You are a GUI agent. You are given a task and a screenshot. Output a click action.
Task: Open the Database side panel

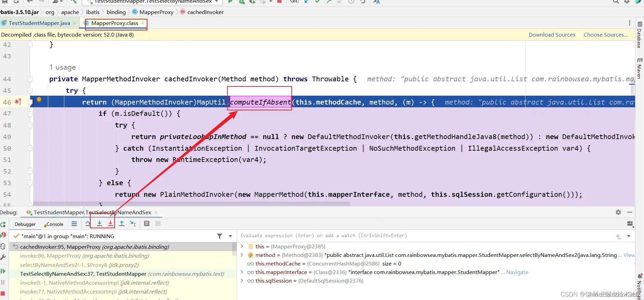coord(639,35)
